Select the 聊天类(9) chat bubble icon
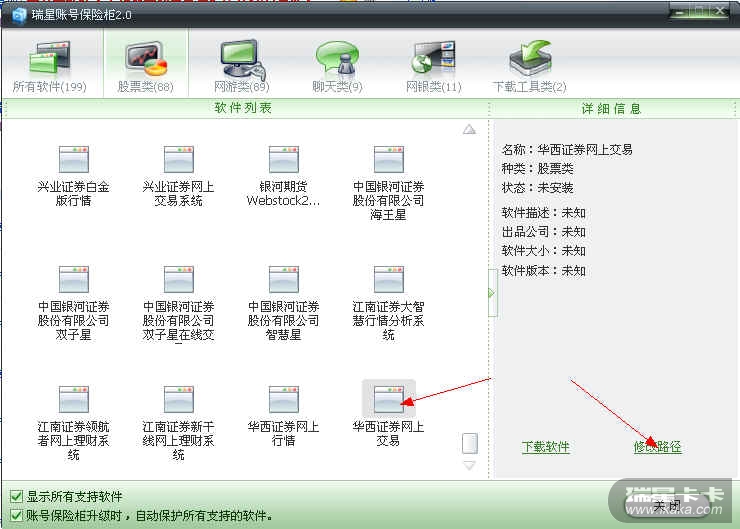This screenshot has height=529, width=740. click(337, 58)
